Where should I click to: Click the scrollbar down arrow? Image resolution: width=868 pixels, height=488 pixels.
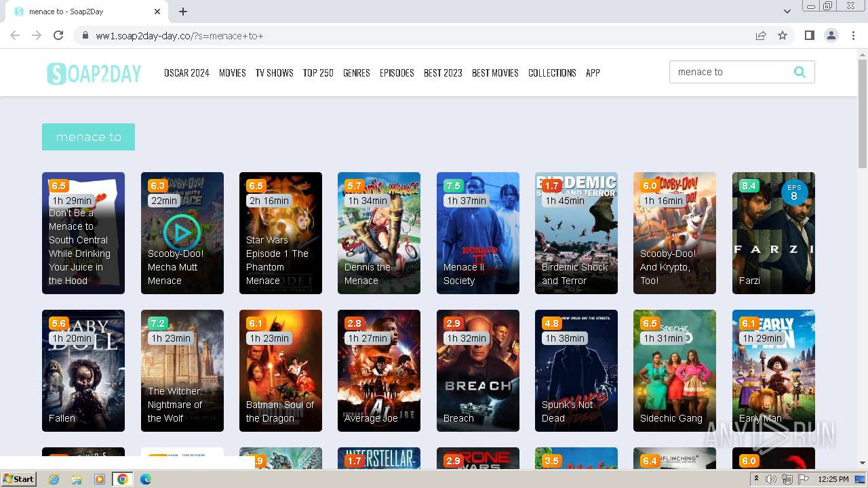pos(863,463)
